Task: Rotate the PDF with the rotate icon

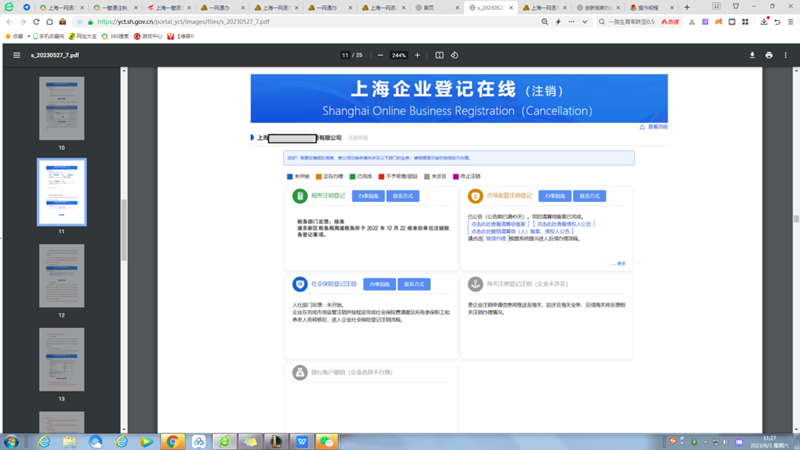Action: [x=454, y=56]
